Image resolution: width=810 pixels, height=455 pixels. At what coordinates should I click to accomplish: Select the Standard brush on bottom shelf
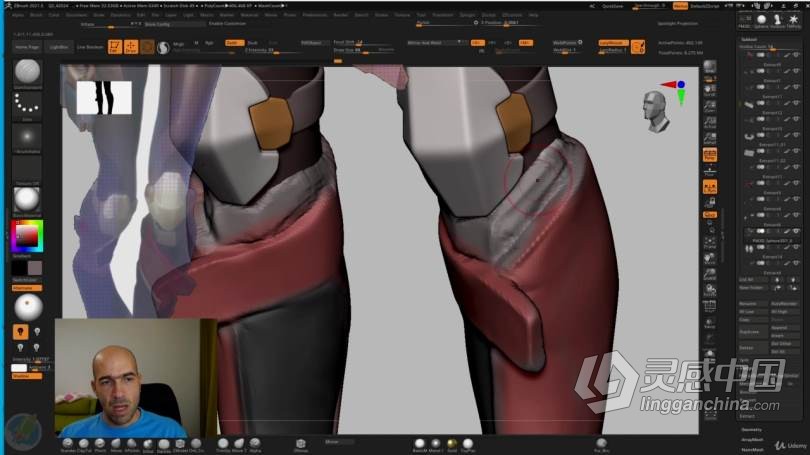(67, 444)
